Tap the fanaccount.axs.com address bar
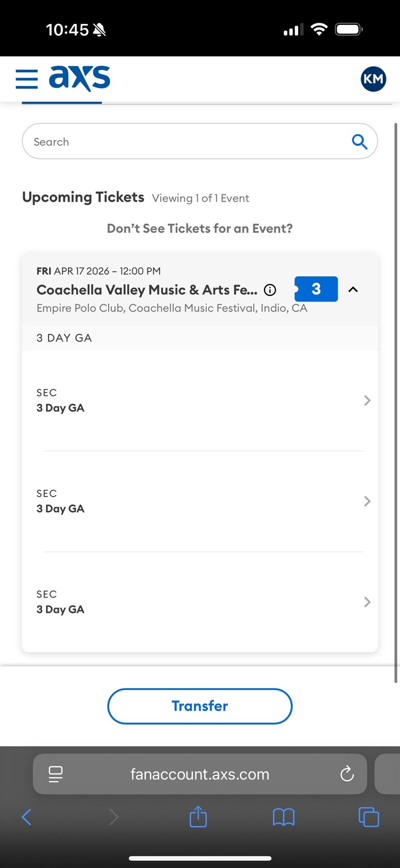Viewport: 400px width, 868px height. coord(200,774)
